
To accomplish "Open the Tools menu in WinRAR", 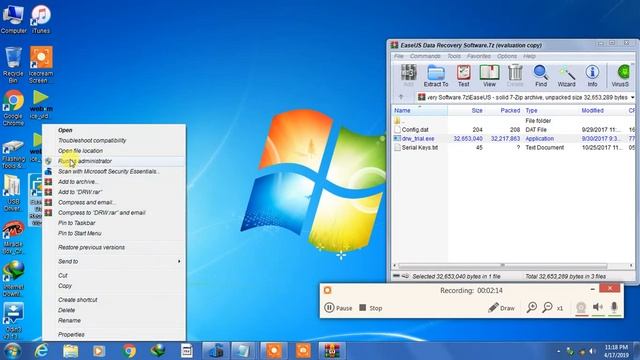I will [454, 56].
